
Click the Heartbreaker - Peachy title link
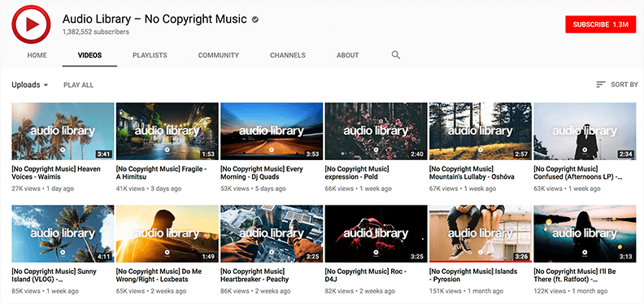pyautogui.click(x=255, y=276)
